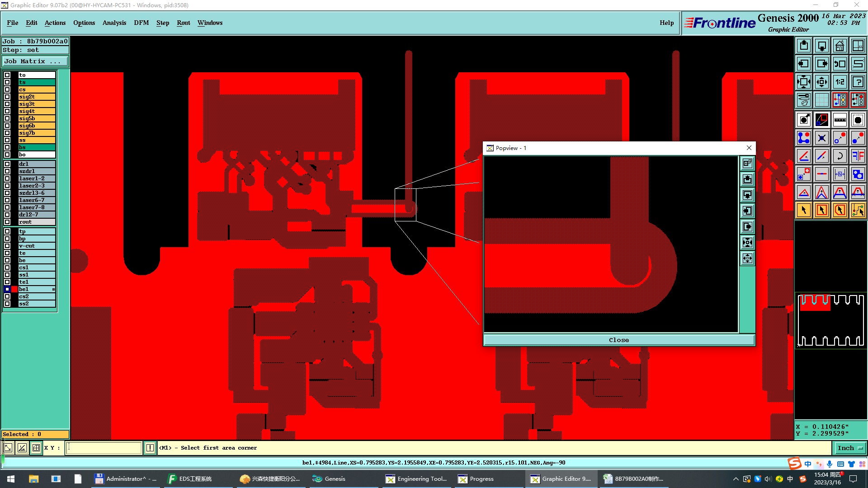Image resolution: width=868 pixels, height=488 pixels.
Task: Click the delete feature X icon
Action: pos(821,138)
